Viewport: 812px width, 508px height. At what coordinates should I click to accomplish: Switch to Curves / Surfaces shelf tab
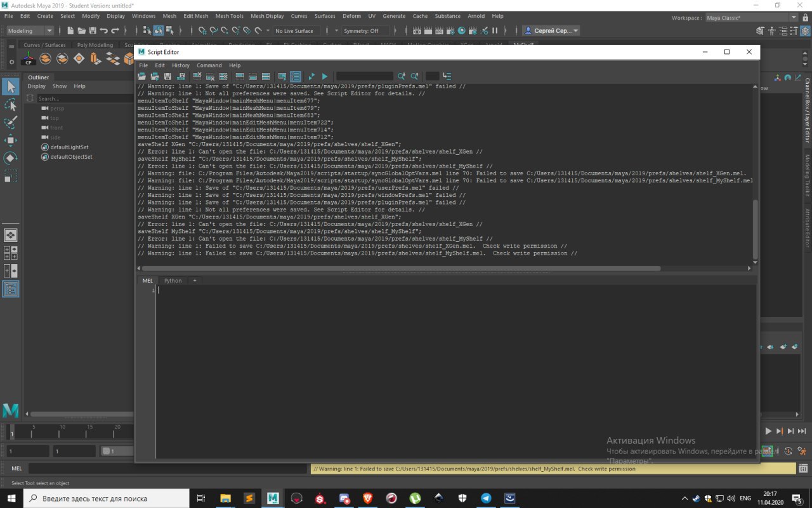click(x=44, y=45)
